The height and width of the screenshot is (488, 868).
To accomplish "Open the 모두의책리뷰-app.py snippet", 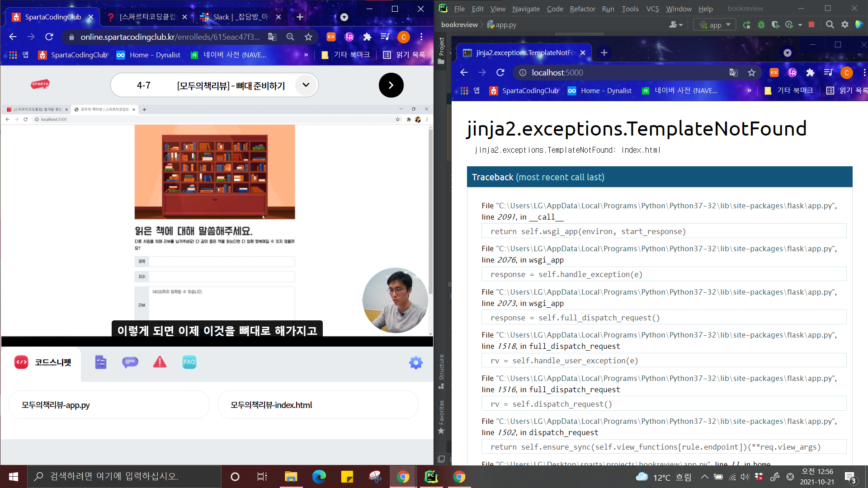I will [x=108, y=405].
